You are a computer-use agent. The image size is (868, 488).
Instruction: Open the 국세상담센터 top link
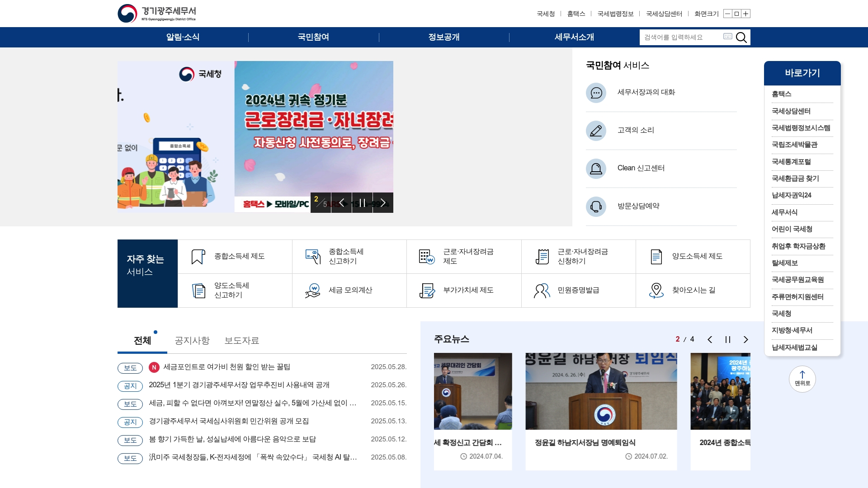coord(664,14)
